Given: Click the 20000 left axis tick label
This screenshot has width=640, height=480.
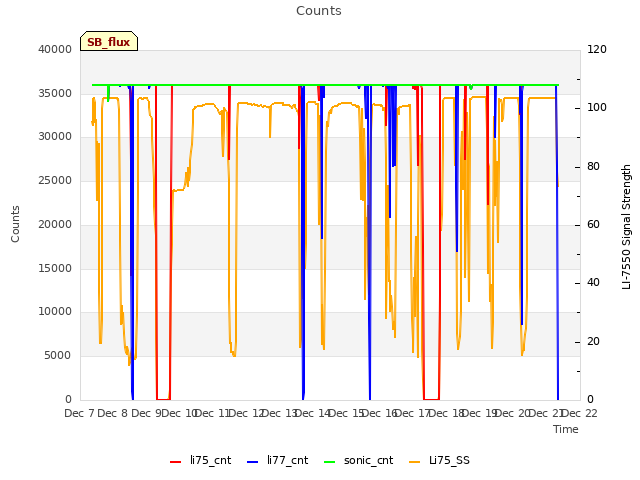Looking at the screenshot, I should [55, 224].
